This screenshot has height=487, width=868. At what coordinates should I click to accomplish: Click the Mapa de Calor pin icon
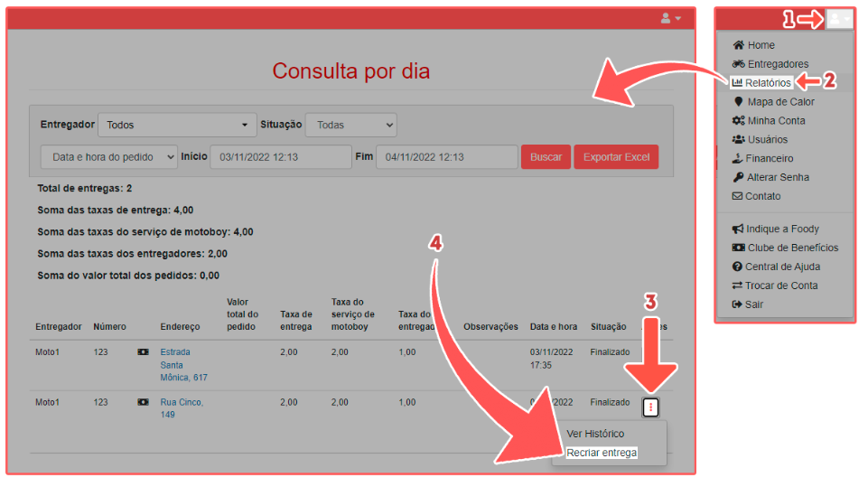click(x=738, y=102)
